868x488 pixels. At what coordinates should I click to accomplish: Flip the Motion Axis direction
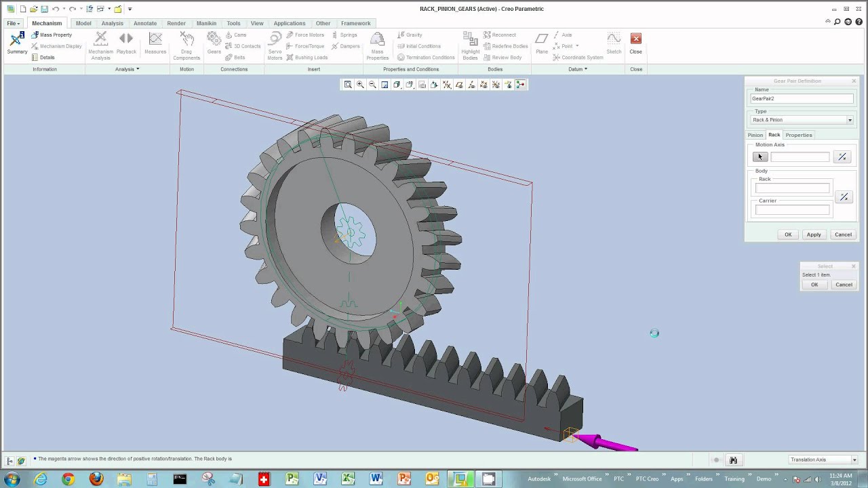[842, 157]
